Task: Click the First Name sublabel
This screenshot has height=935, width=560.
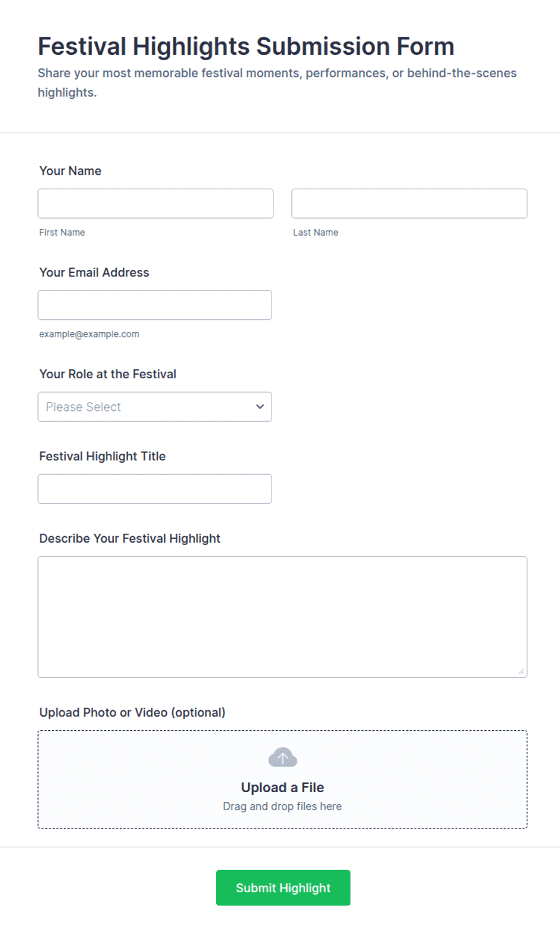Action: (x=62, y=233)
